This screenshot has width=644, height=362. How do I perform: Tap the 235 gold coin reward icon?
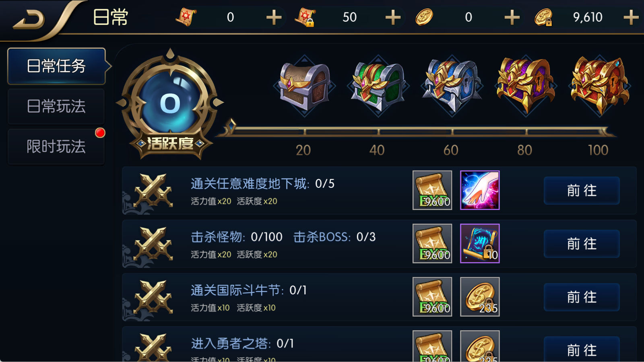pyautogui.click(x=480, y=297)
